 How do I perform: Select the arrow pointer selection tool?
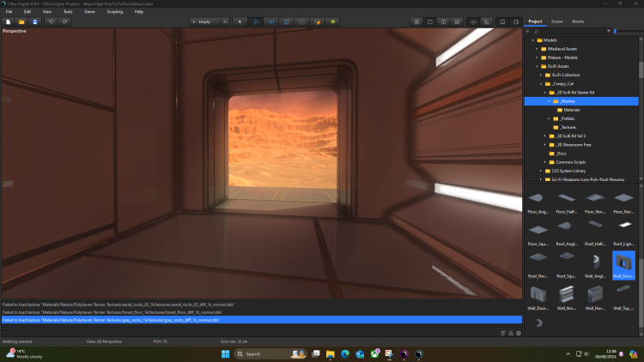[x=240, y=21]
